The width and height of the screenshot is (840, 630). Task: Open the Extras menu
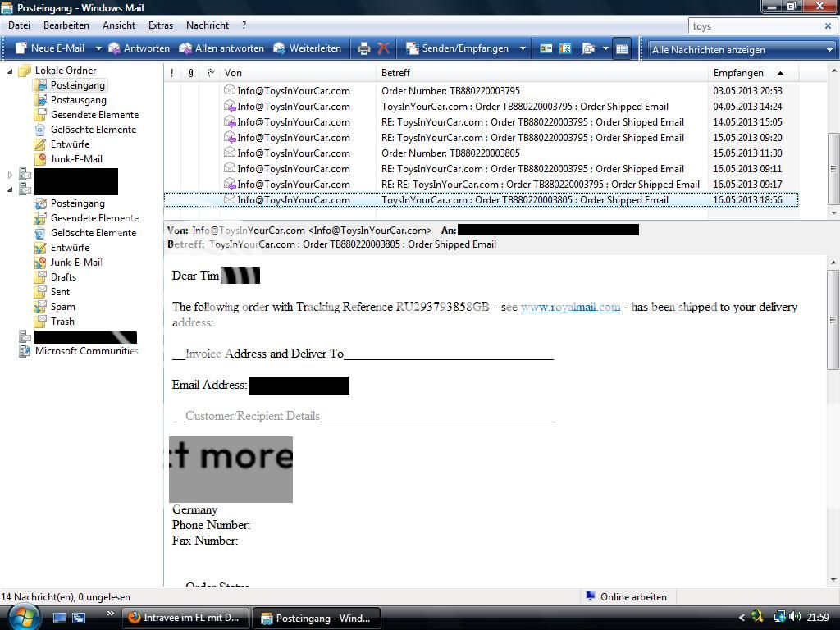(160, 25)
